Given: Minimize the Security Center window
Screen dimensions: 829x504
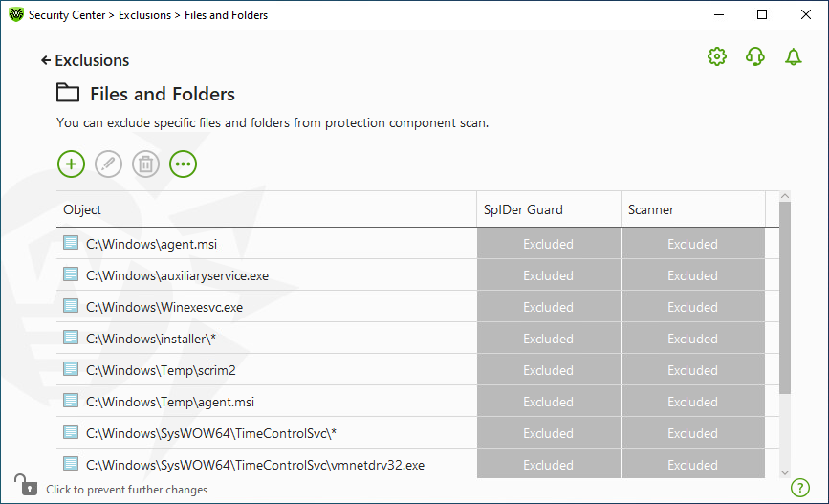Looking at the screenshot, I should 719,14.
